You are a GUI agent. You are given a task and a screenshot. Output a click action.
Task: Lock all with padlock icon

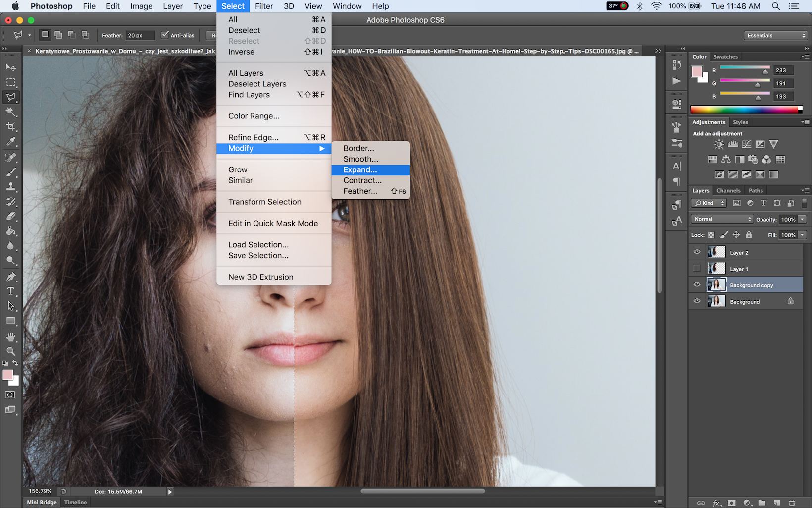click(749, 235)
